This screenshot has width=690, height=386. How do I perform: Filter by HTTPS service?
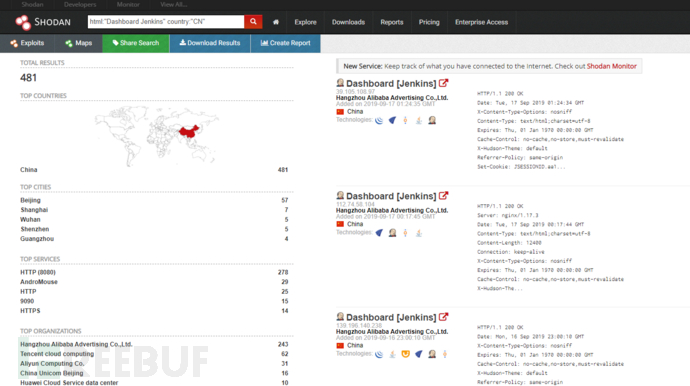(x=30, y=311)
